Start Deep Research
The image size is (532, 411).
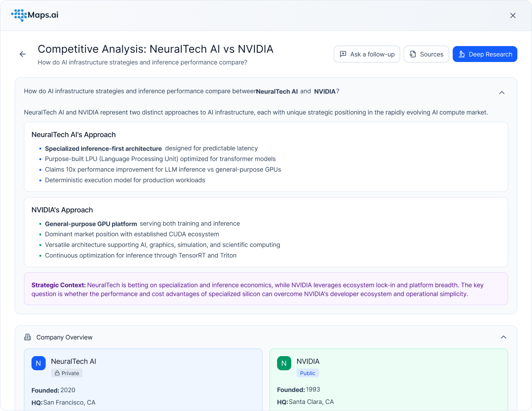click(485, 54)
